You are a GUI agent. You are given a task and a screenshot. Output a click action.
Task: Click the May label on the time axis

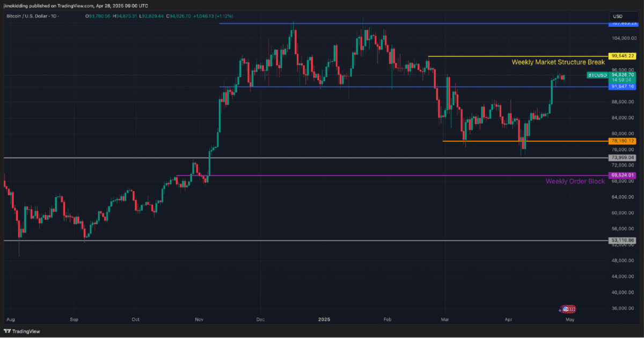pyautogui.click(x=570, y=319)
